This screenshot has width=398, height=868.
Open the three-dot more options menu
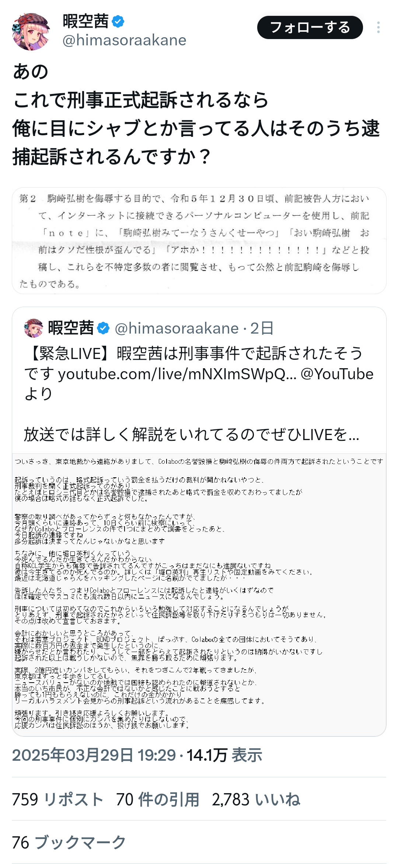[x=378, y=27]
